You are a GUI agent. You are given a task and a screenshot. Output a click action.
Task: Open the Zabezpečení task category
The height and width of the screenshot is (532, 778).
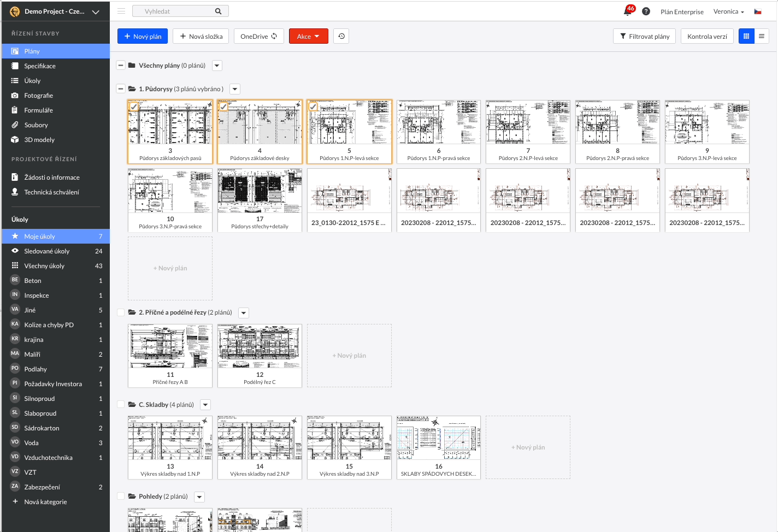[x=55, y=487]
